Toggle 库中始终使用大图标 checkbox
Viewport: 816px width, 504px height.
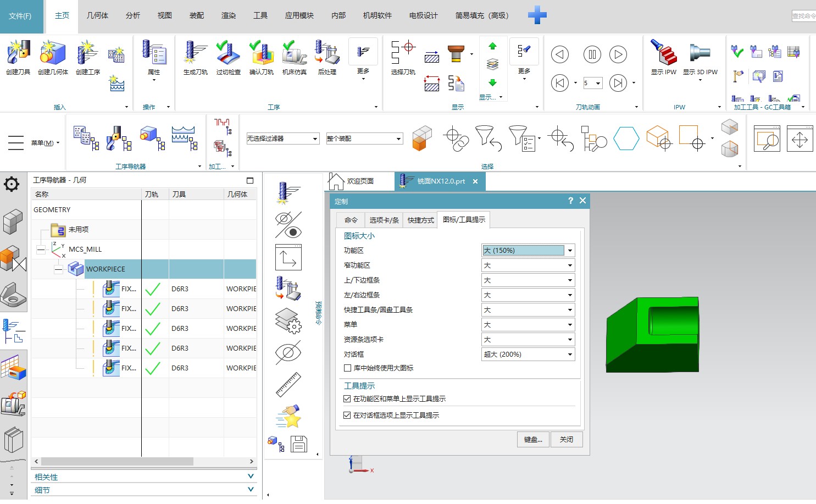point(347,368)
